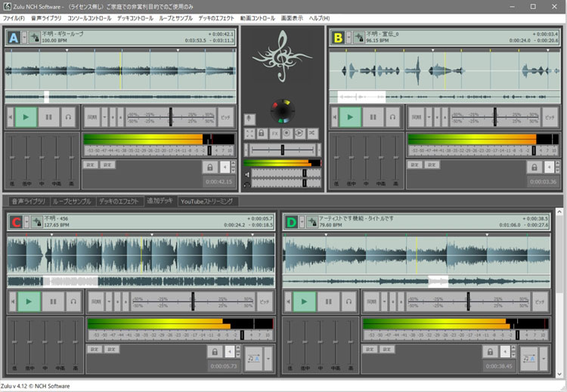Start playback on deck B
567x392 pixels.
(350, 117)
